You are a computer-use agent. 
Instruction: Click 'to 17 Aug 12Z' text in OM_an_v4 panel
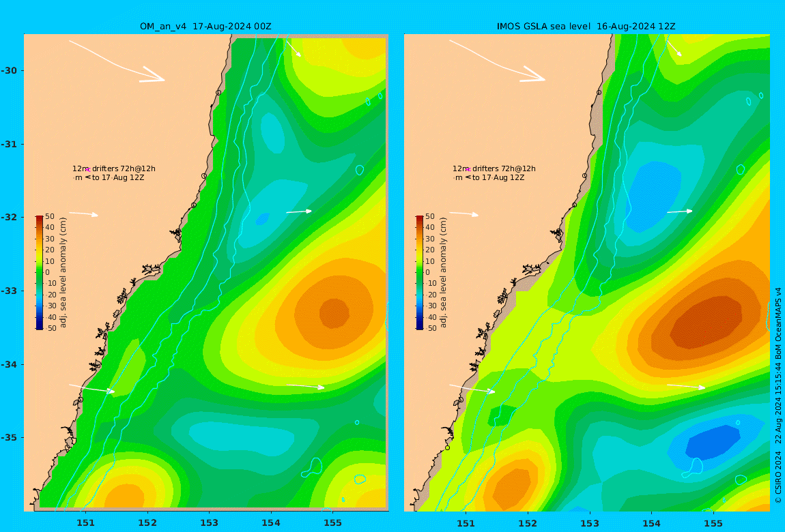coord(118,177)
